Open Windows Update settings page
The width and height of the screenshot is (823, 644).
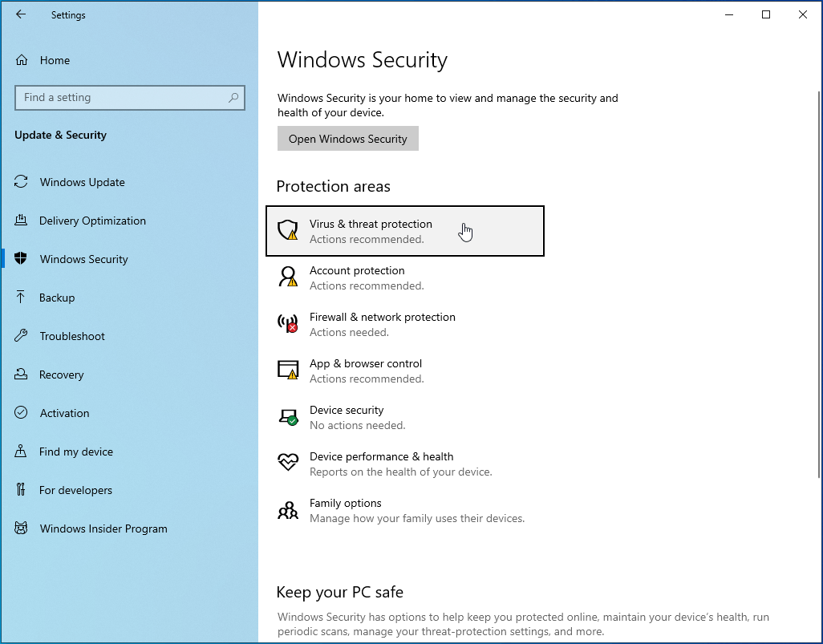[82, 182]
